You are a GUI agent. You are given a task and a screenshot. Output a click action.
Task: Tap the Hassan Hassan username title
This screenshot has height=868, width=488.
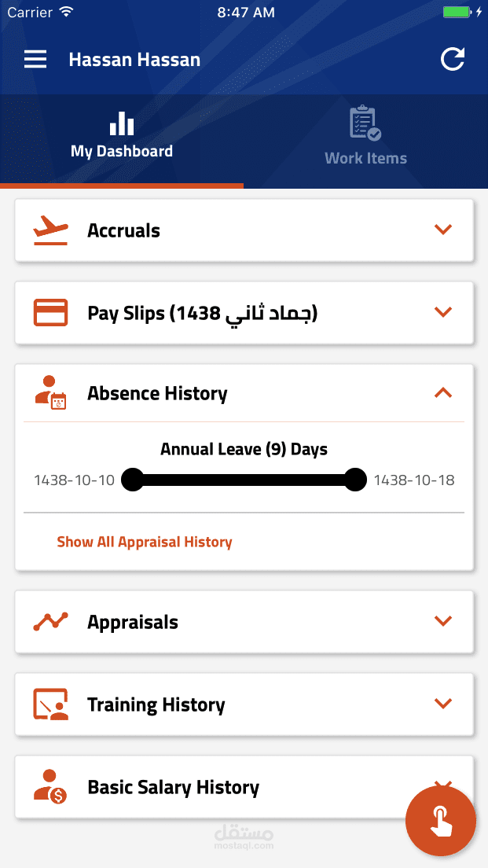134,60
